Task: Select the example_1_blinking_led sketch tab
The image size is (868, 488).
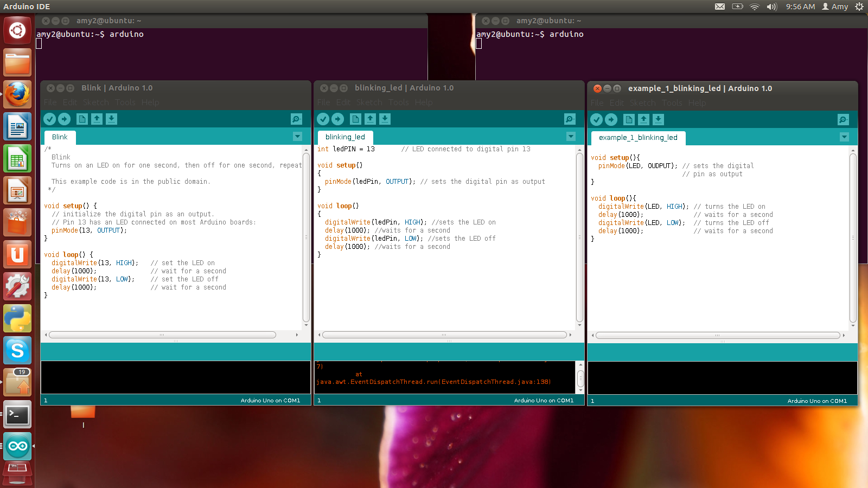Action: click(x=638, y=138)
